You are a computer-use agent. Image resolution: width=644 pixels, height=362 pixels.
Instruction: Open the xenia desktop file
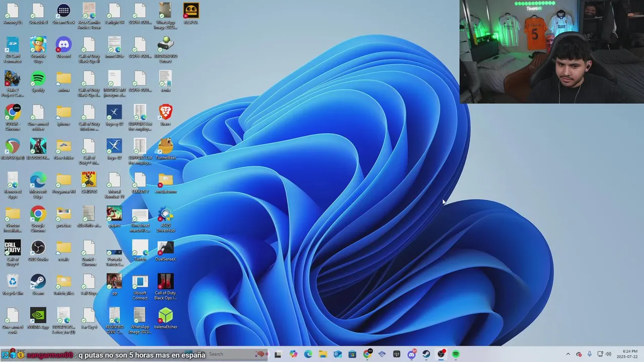coord(166,81)
